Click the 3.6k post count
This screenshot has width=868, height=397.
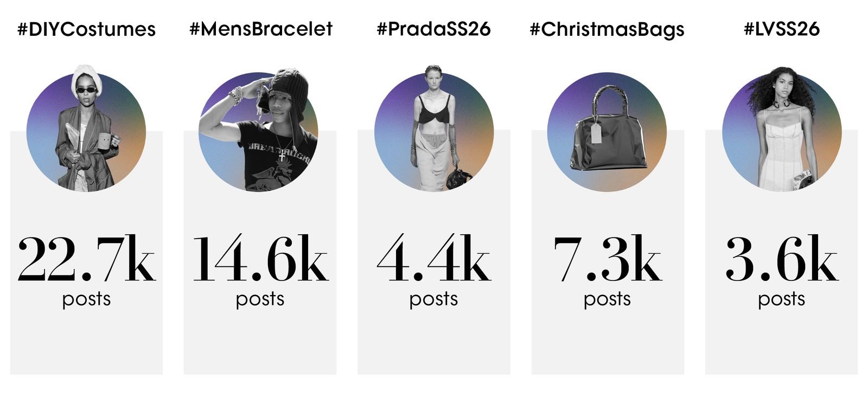pyautogui.click(x=781, y=259)
